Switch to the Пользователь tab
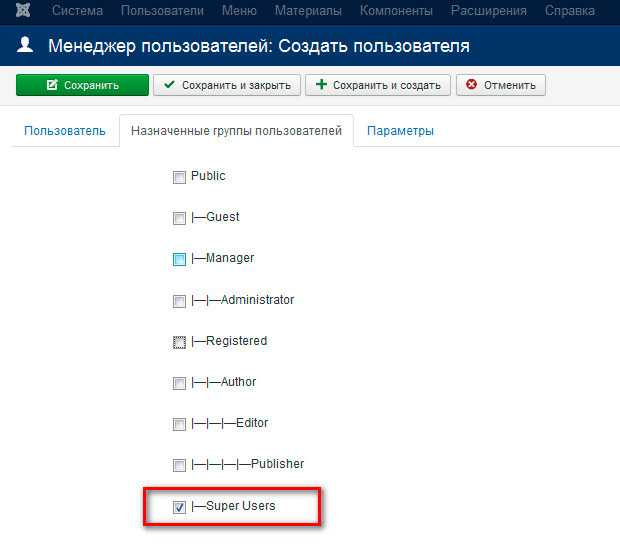This screenshot has width=620, height=549. (65, 131)
